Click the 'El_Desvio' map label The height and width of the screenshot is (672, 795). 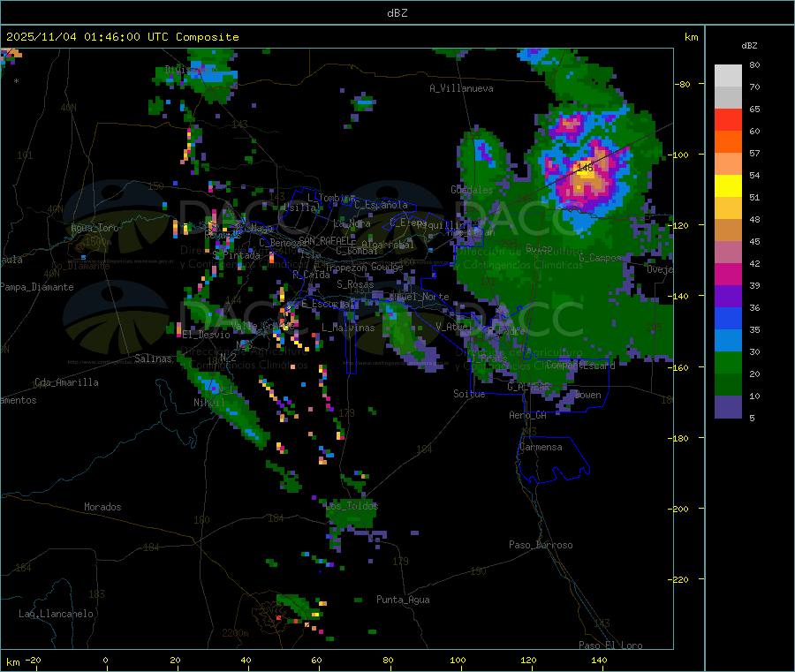(x=207, y=335)
